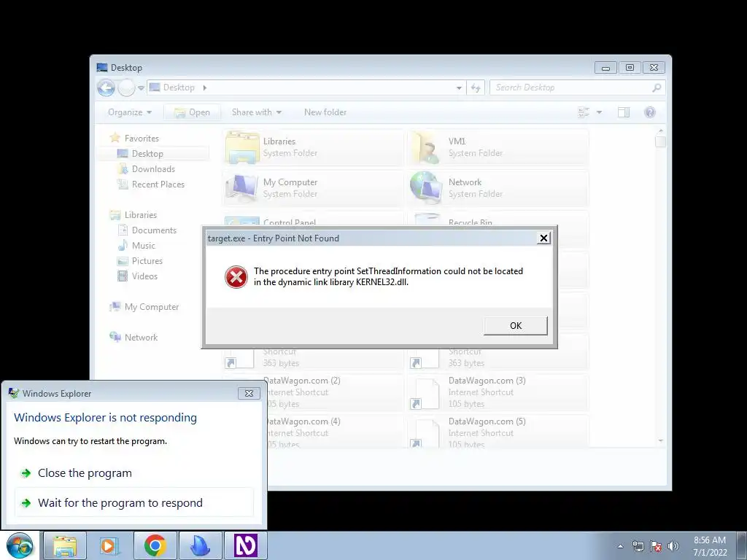Open the Share with menu
747x560 pixels.
click(x=256, y=112)
